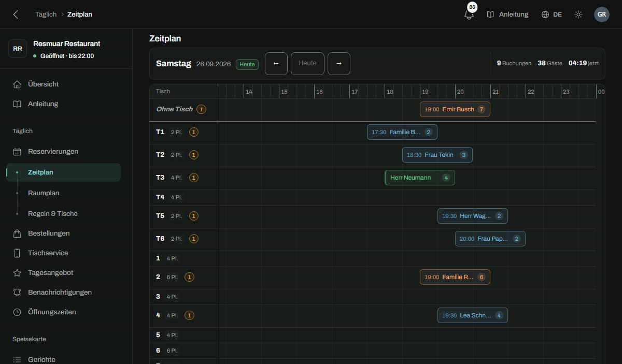
Task: Click the Heute button in date navigation
Action: tap(307, 64)
